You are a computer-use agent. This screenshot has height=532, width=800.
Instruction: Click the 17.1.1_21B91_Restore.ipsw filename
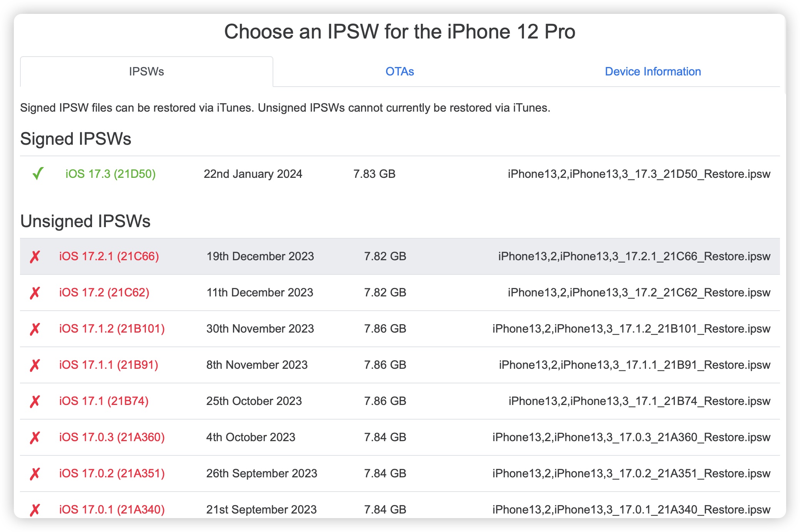pos(635,365)
